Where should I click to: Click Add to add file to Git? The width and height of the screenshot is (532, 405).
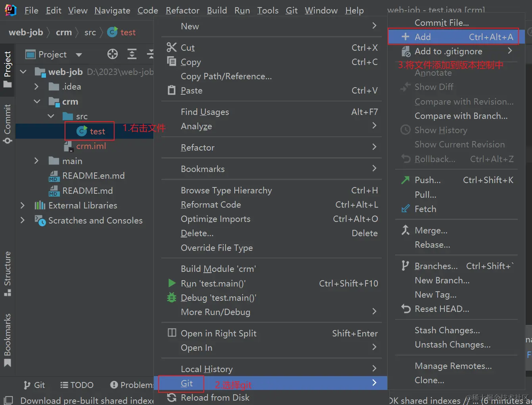coord(456,37)
